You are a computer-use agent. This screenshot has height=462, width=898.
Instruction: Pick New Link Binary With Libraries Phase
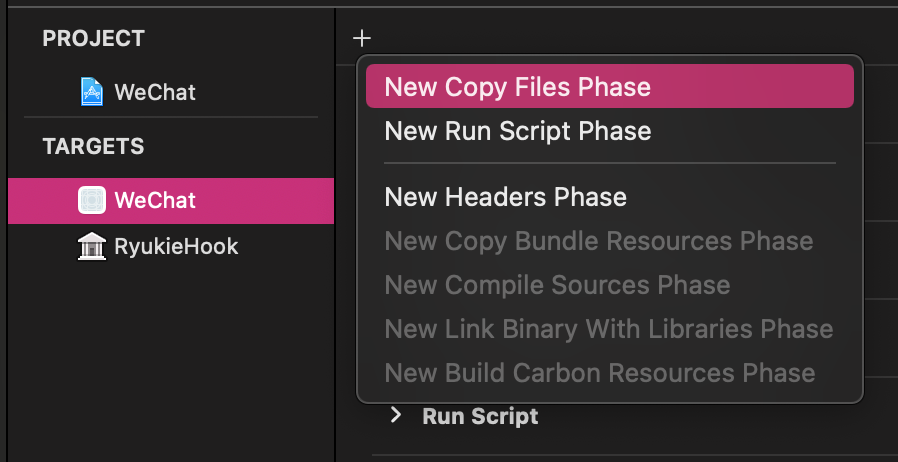pyautogui.click(x=609, y=329)
